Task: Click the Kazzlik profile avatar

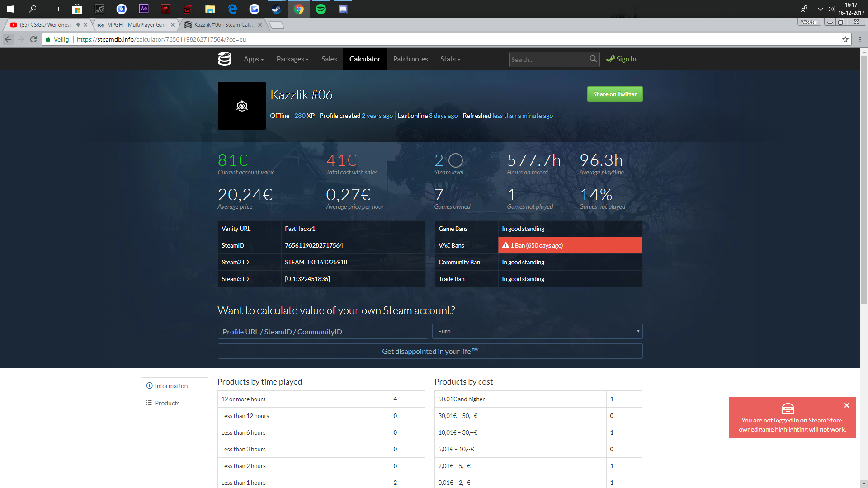Action: 242,106
